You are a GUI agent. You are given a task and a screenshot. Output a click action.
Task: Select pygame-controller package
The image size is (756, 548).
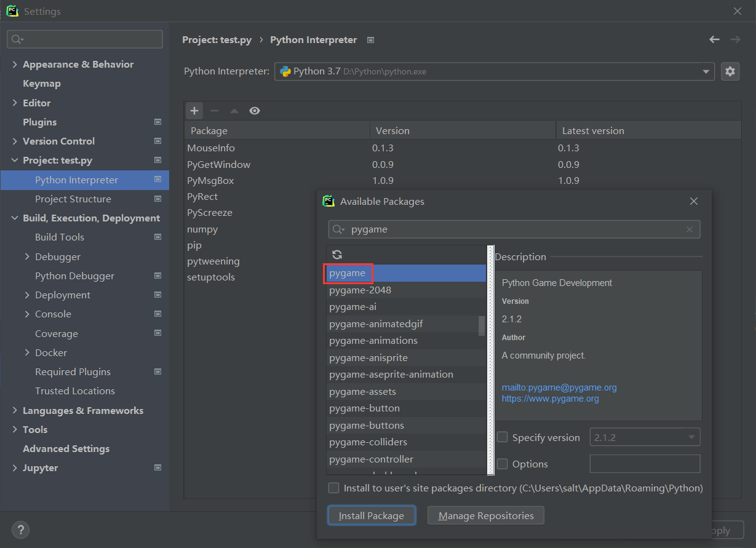(407, 459)
